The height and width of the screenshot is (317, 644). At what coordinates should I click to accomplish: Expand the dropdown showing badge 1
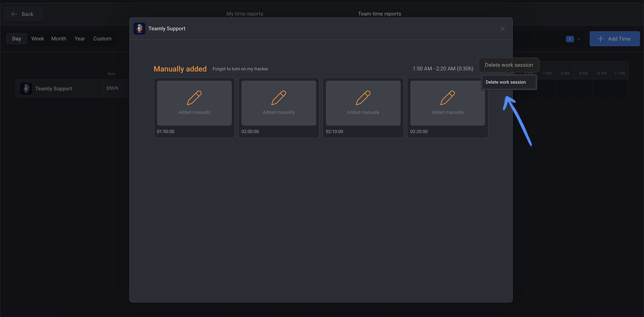pyautogui.click(x=574, y=39)
